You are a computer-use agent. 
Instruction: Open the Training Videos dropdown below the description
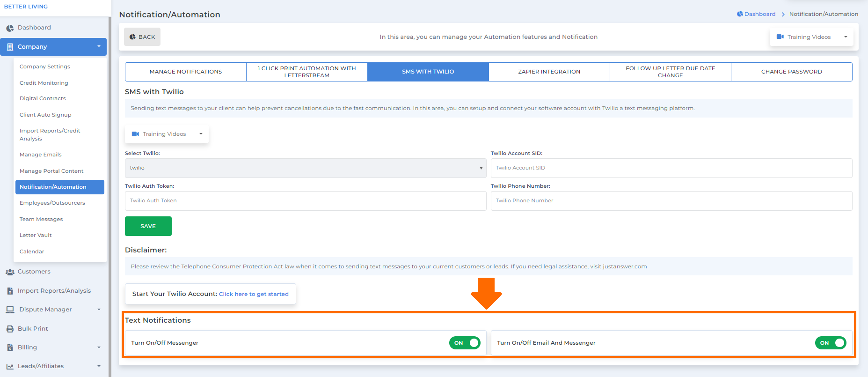point(167,134)
